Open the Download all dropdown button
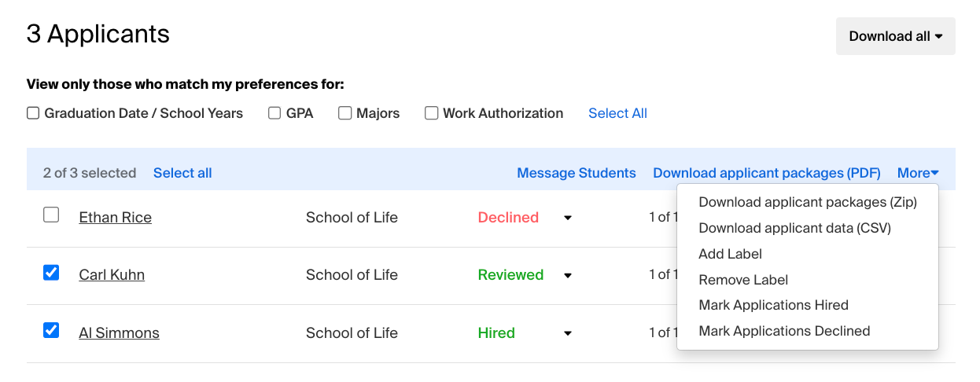This screenshot has height=382, width=980. coord(895,36)
